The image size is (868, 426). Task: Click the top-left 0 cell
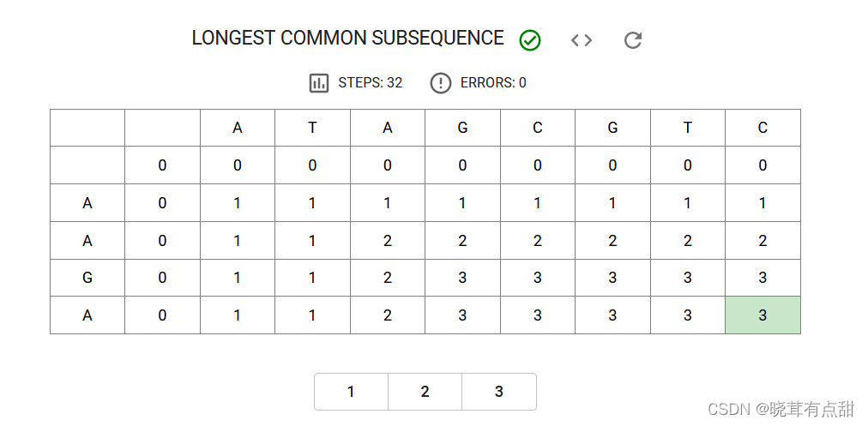(162, 165)
